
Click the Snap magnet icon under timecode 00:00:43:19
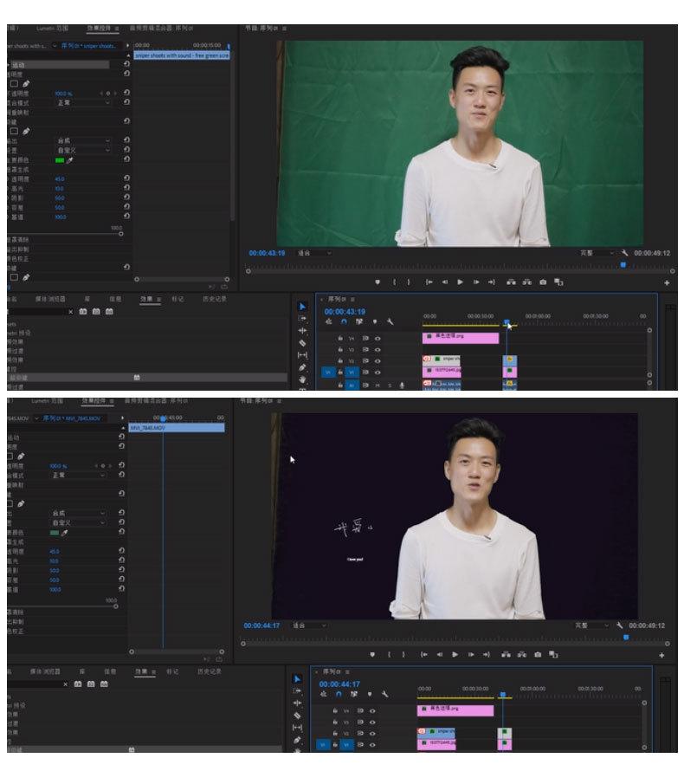pos(344,321)
